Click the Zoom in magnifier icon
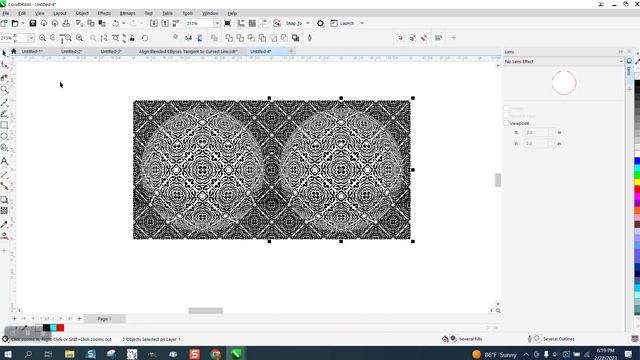 42,38
